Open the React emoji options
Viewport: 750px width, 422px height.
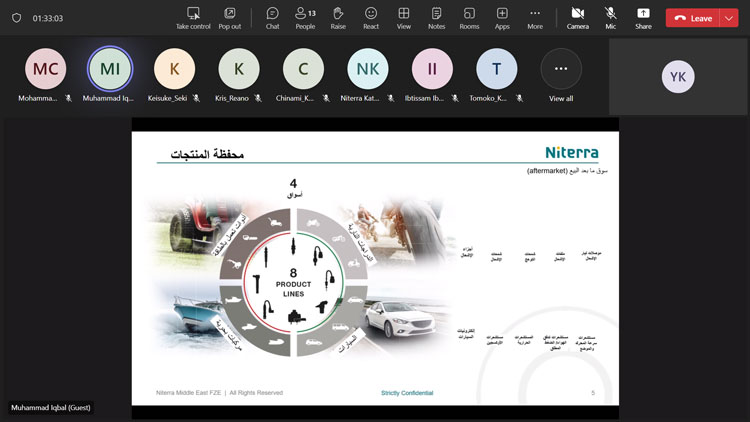coord(371,17)
